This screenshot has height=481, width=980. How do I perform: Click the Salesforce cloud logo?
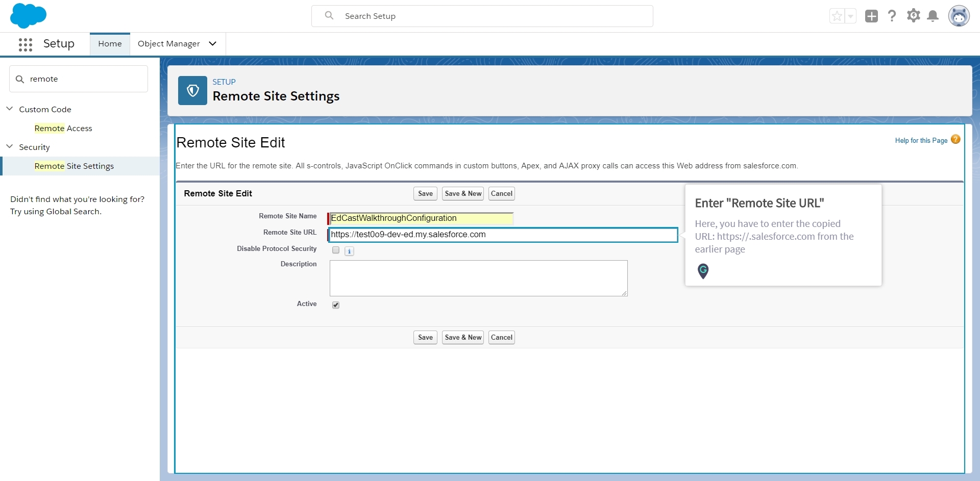(28, 15)
